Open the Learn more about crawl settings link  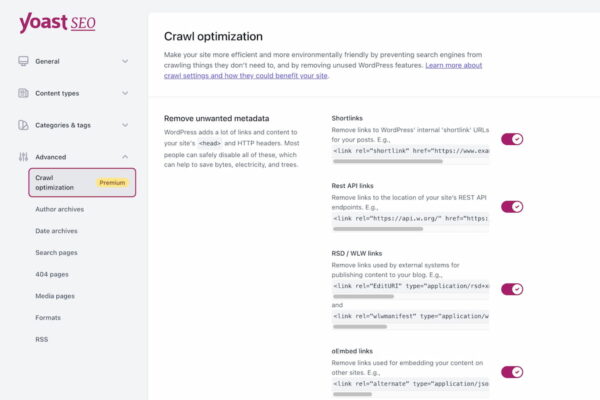323,70
